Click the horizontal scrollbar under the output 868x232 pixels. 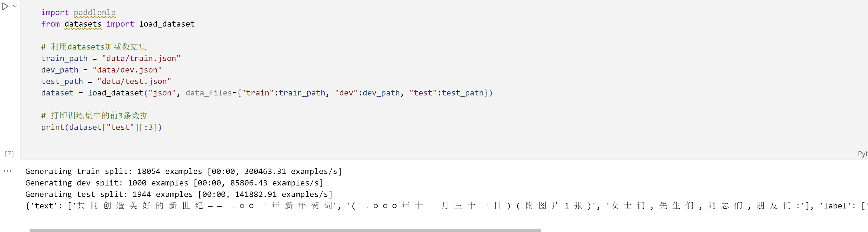(x=285, y=230)
